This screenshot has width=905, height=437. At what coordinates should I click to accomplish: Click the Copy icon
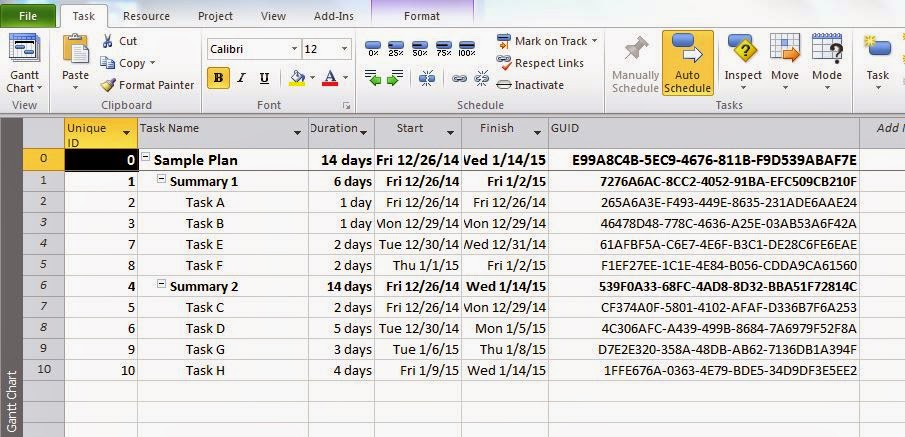(107, 62)
